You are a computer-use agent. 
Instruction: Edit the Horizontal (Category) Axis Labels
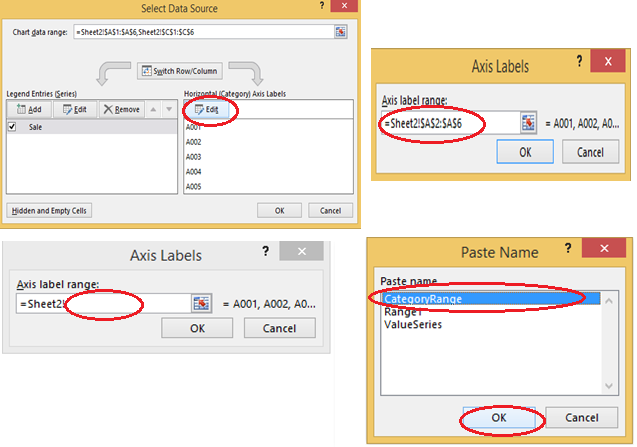coord(209,109)
